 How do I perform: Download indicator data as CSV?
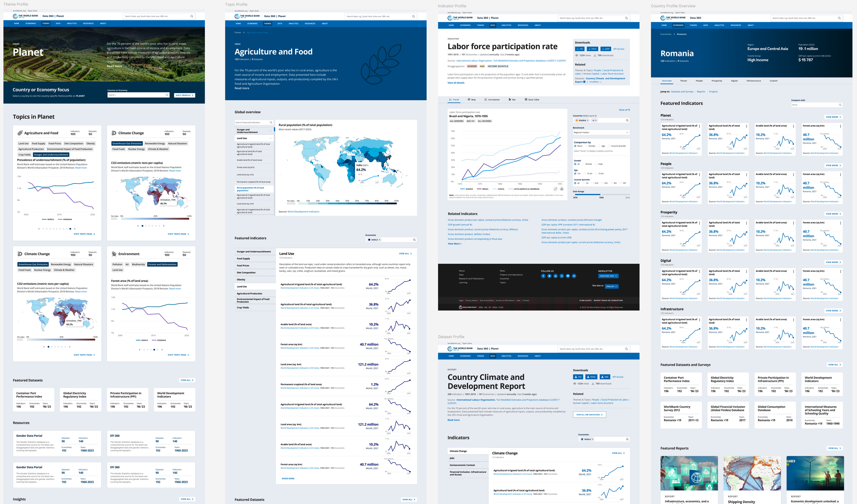(x=580, y=49)
